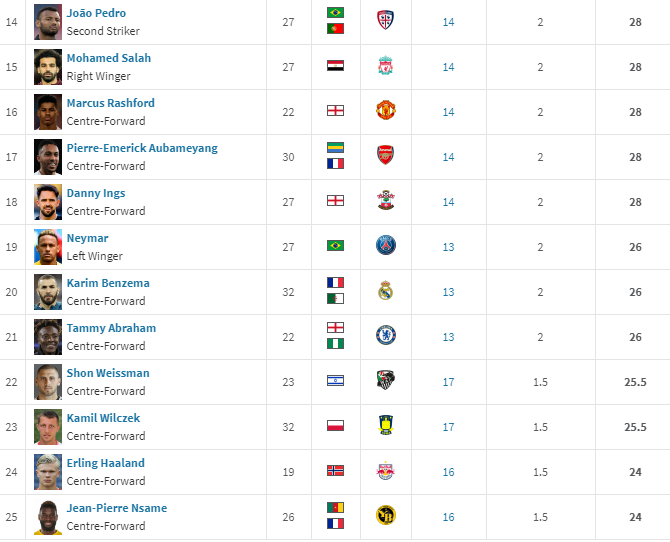Click the Liverpool club crest icon
Viewport: 670px width, 542px height.
pyautogui.click(x=385, y=67)
